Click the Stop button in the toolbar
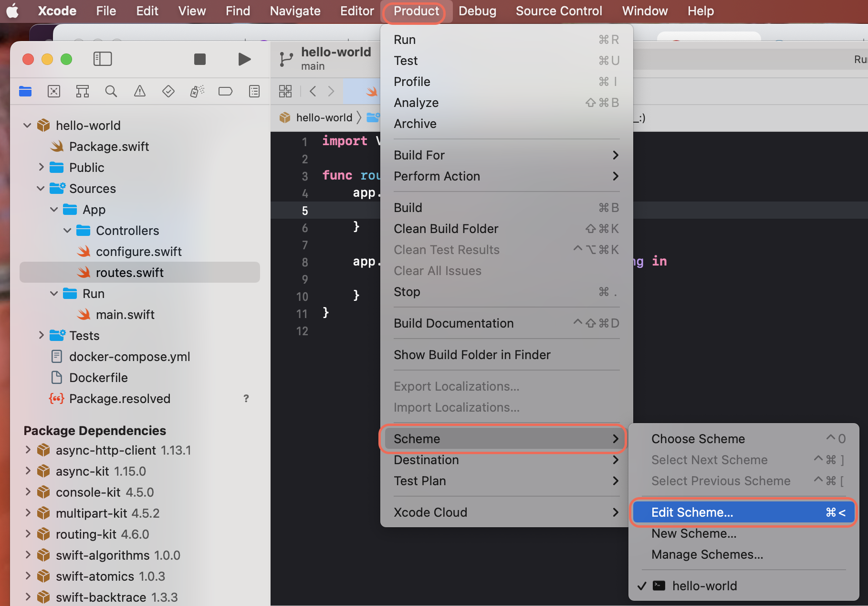 [x=199, y=59]
